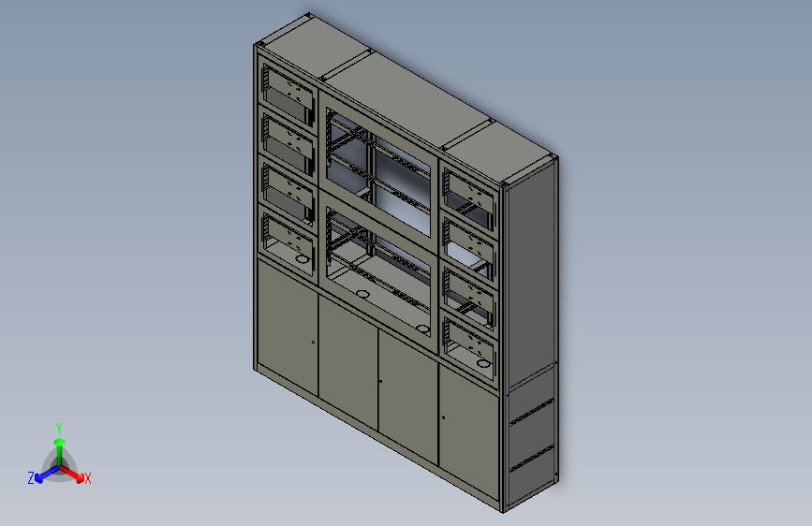
Task: Click the green Y axis arrow of triad
Action: pyautogui.click(x=60, y=450)
